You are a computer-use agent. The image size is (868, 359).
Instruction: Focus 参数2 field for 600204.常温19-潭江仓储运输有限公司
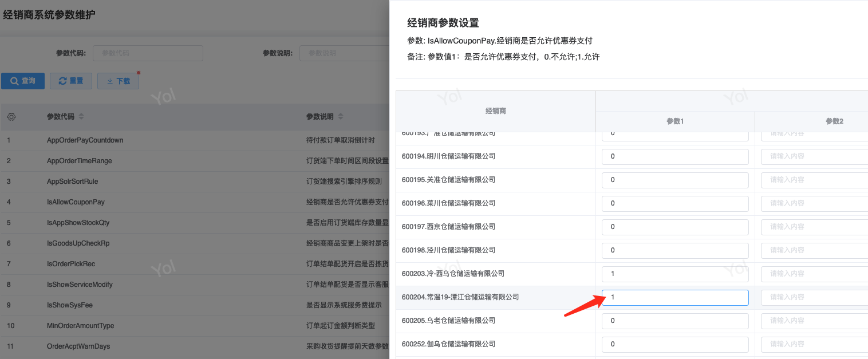coord(814,297)
